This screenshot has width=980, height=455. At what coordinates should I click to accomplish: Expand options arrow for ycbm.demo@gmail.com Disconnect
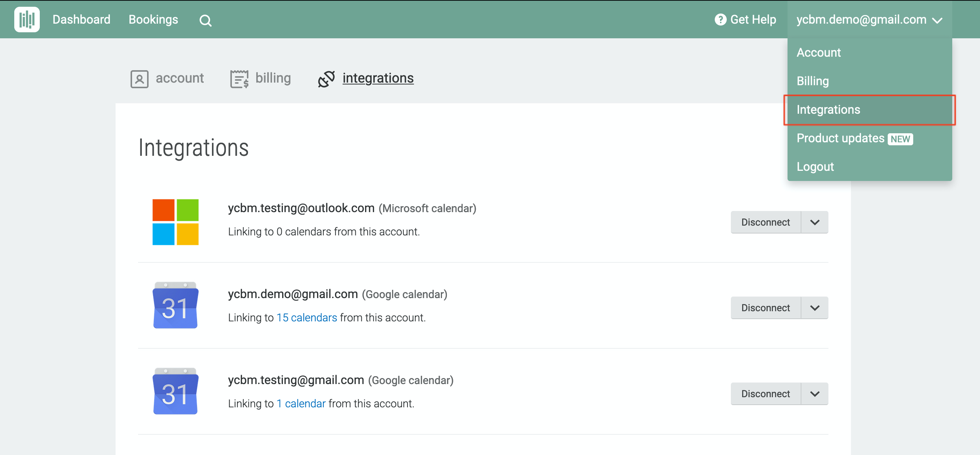815,308
